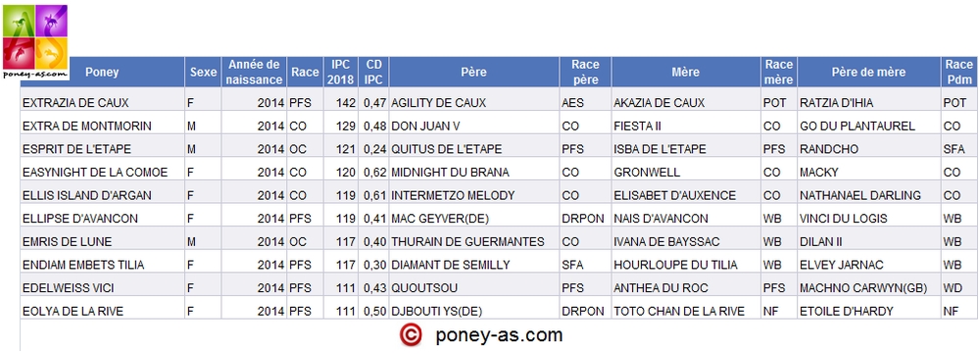Select the mother cell ELISABET D'AUXENCE
The image size is (980, 354).
coord(686,195)
